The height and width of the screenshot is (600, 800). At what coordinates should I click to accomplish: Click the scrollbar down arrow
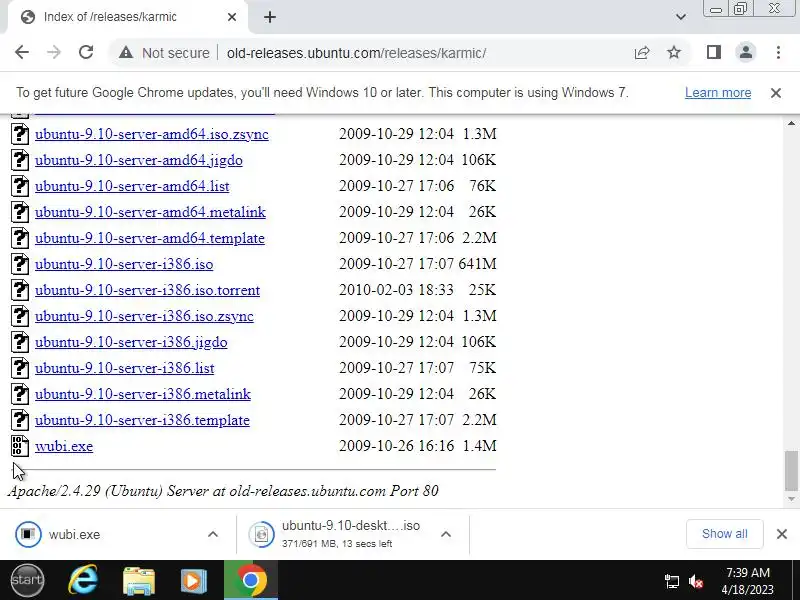click(791, 498)
